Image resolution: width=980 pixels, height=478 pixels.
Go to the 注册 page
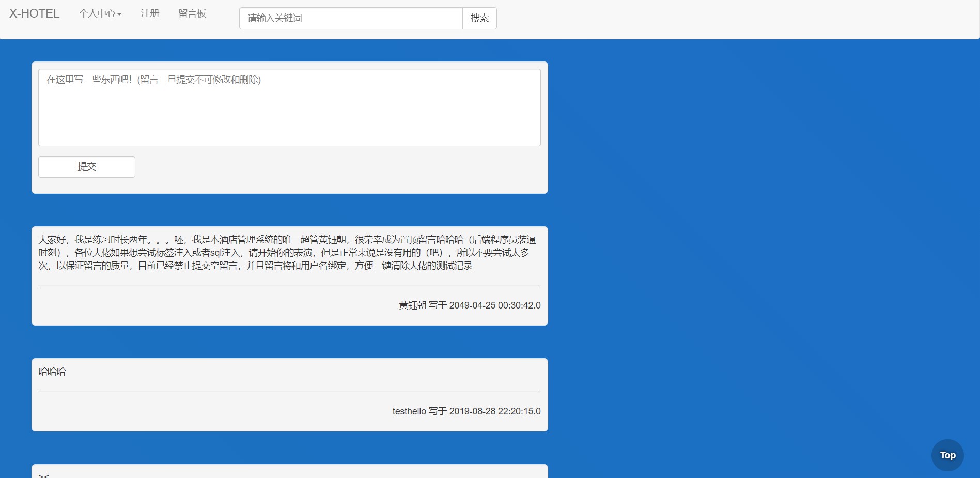coord(150,13)
